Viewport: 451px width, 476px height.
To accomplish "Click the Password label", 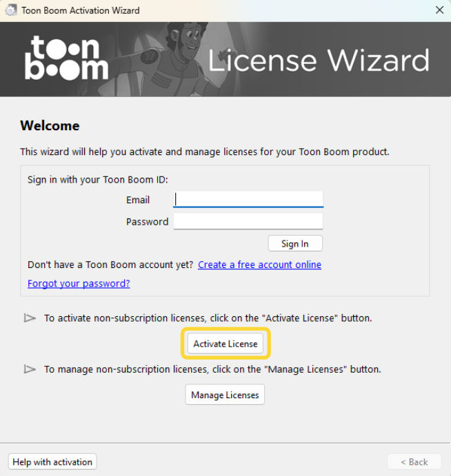I will click(x=147, y=222).
